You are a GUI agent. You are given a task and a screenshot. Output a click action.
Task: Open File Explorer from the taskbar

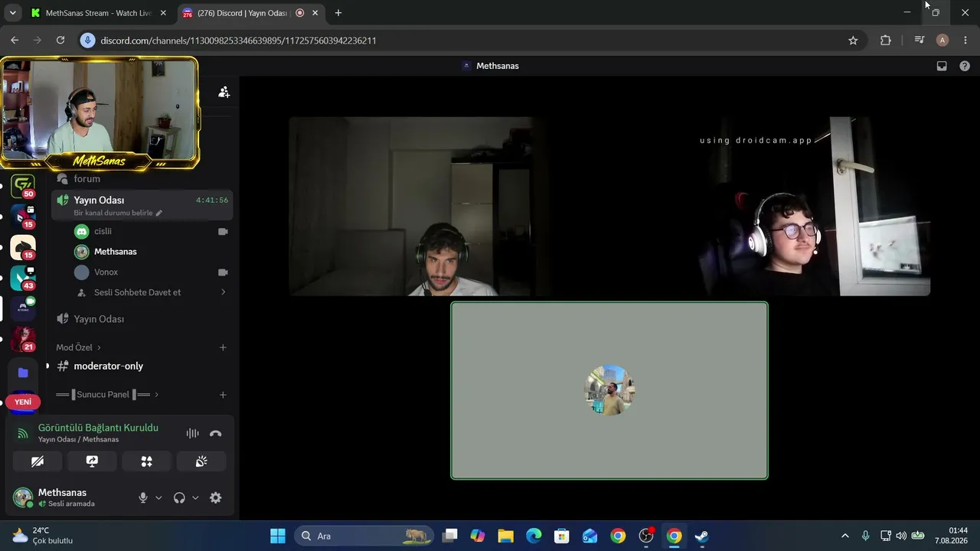505,536
